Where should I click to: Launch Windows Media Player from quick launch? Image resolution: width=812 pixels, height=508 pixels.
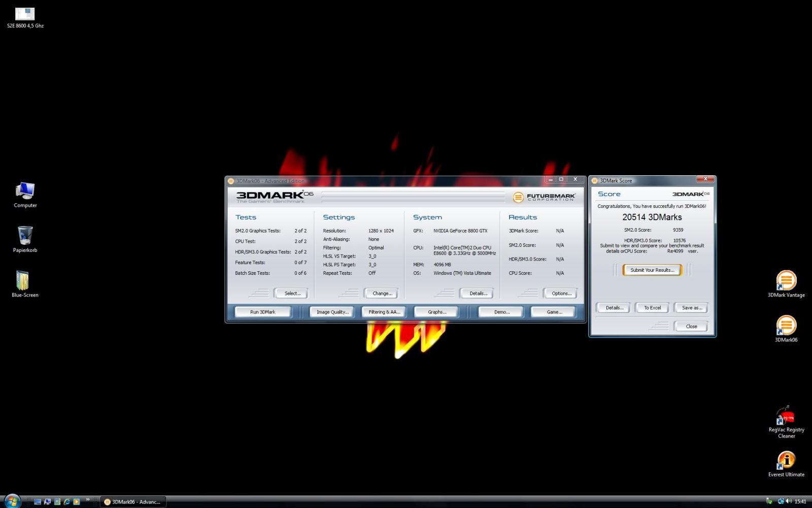pos(77,501)
